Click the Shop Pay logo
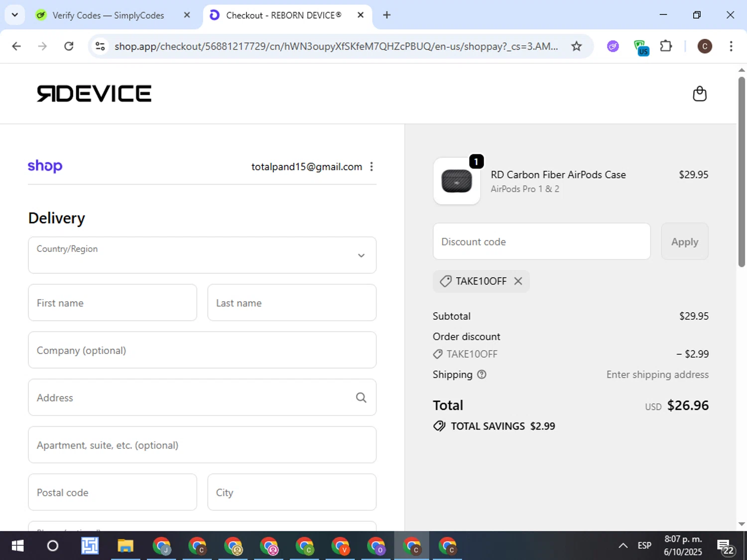Screen dimensions: 747x560 click(45, 166)
